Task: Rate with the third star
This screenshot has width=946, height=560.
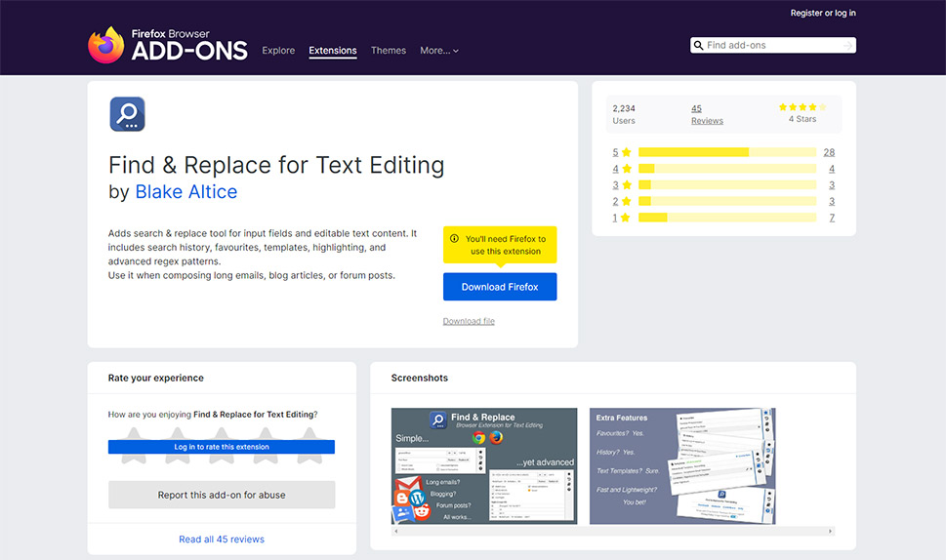Action: pos(222,446)
